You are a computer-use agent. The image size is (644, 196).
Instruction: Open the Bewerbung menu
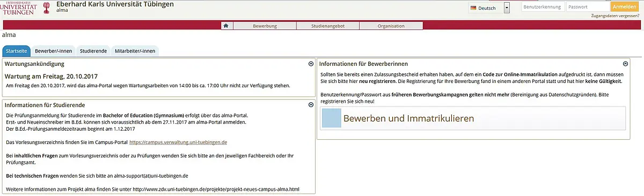click(265, 26)
